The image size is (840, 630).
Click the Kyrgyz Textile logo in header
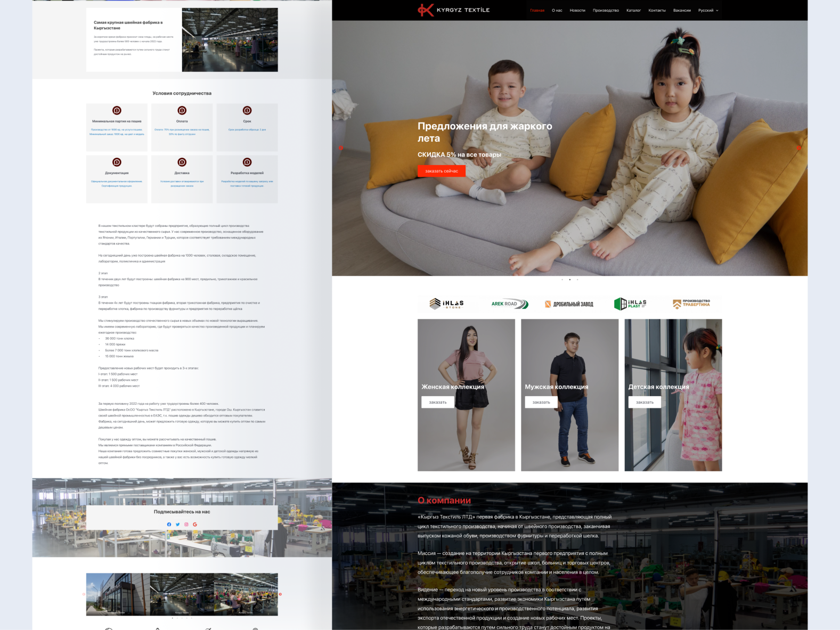coord(453,10)
